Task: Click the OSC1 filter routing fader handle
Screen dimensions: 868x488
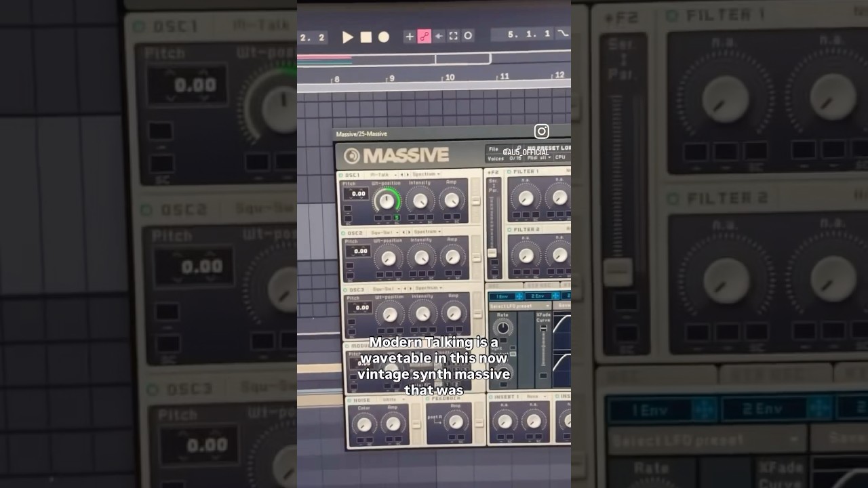Action: (x=476, y=201)
